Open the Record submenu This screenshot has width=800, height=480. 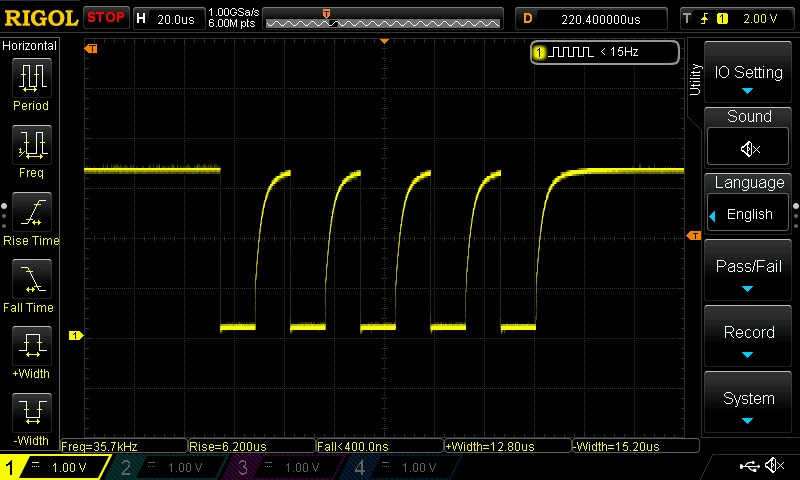tap(748, 337)
